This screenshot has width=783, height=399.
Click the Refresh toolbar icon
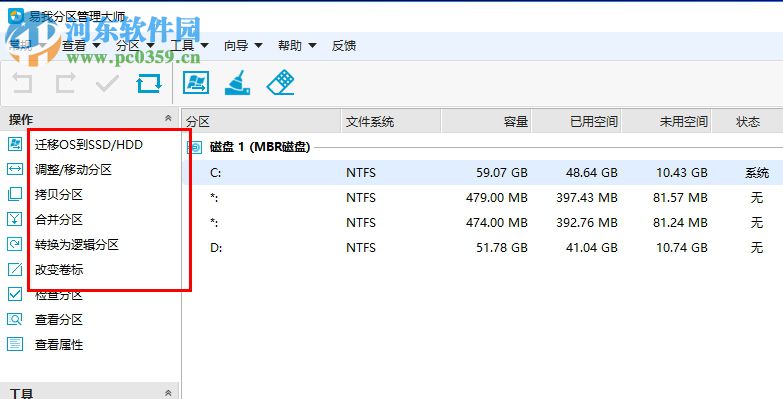(x=149, y=83)
